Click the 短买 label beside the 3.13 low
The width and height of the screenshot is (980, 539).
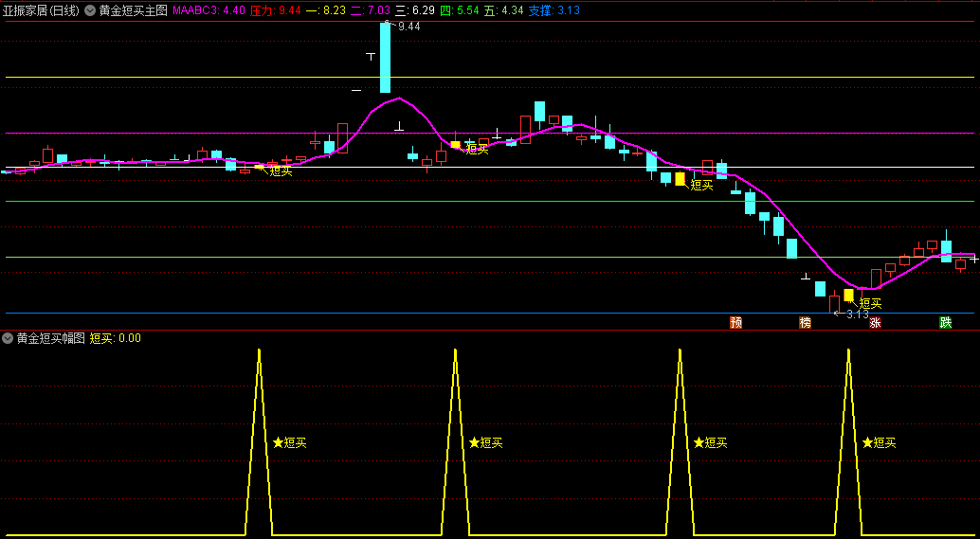[870, 303]
